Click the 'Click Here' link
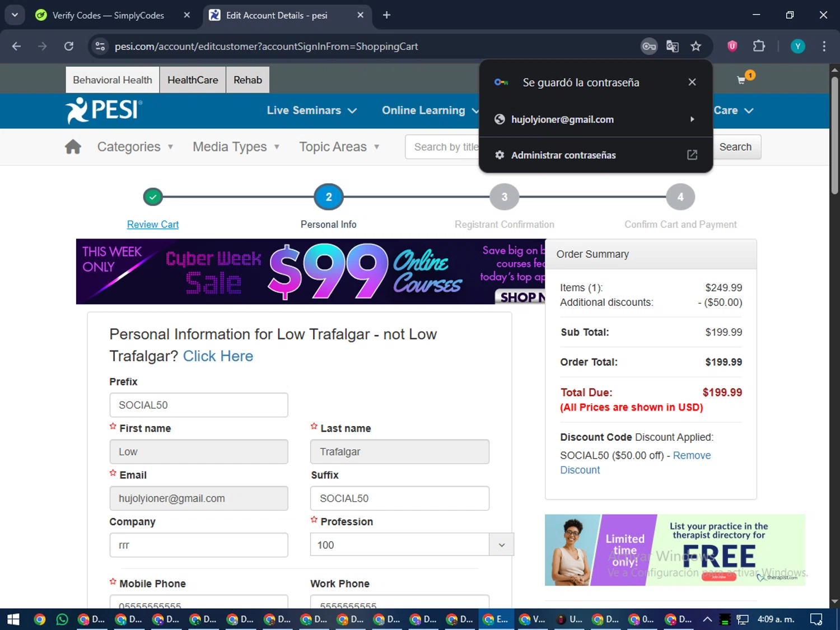840x630 pixels. click(x=218, y=356)
